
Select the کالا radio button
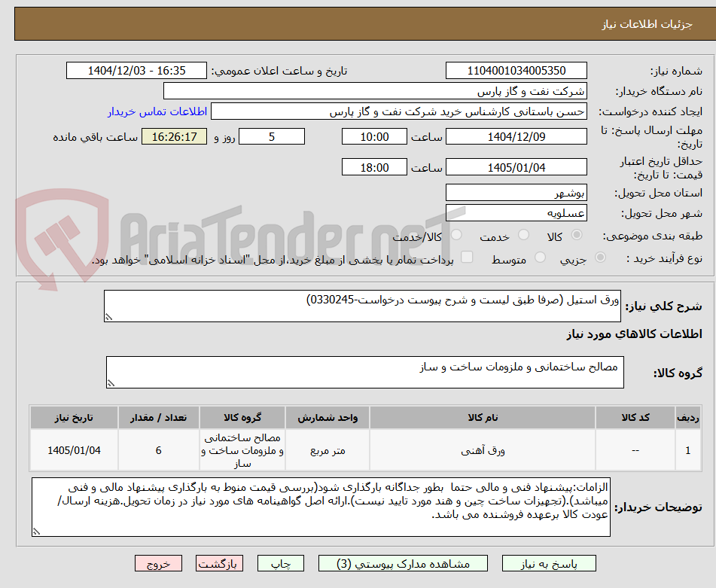point(577,235)
